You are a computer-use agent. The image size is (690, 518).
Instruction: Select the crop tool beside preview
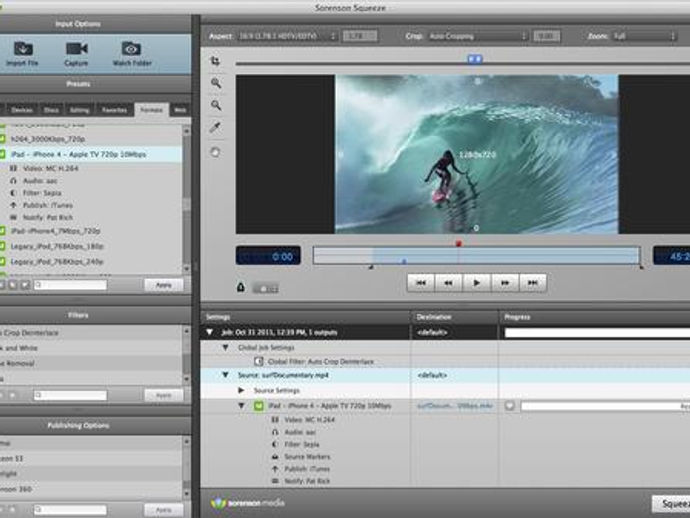[215, 61]
